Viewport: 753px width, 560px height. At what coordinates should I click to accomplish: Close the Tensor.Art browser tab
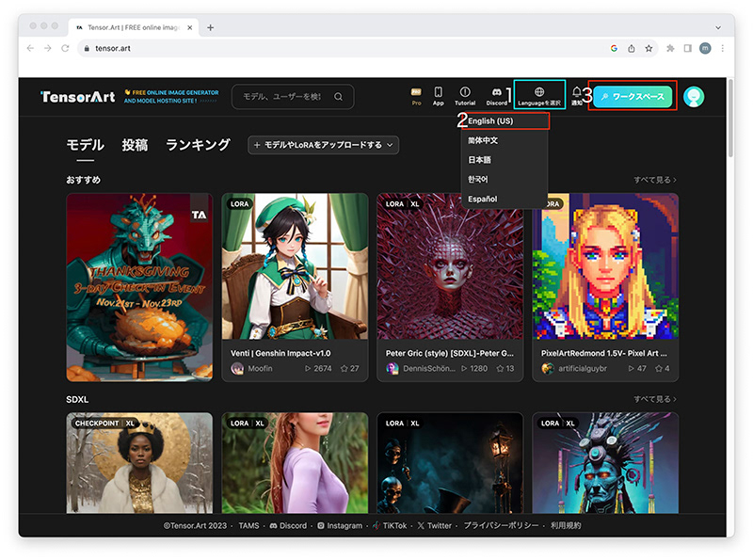[190, 27]
